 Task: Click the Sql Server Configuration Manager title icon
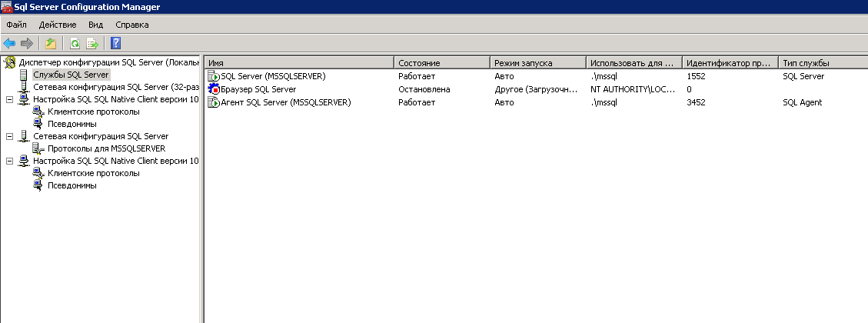(7, 7)
